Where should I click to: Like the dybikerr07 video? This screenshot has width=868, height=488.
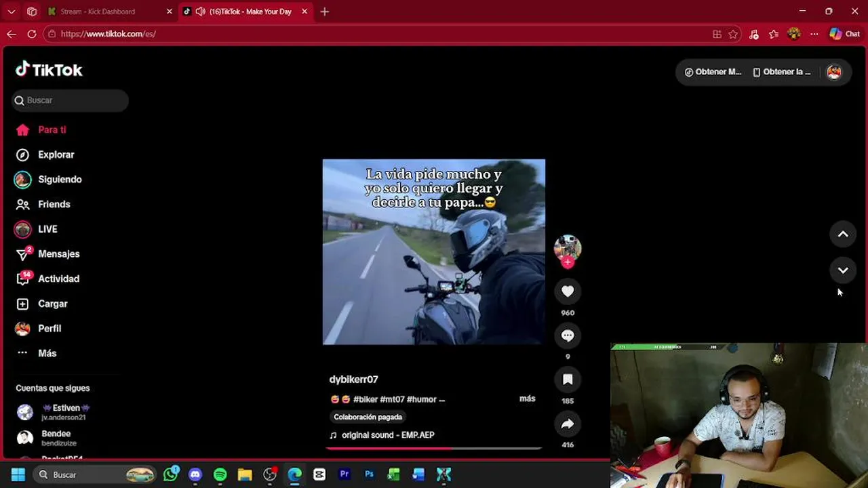[568, 291]
